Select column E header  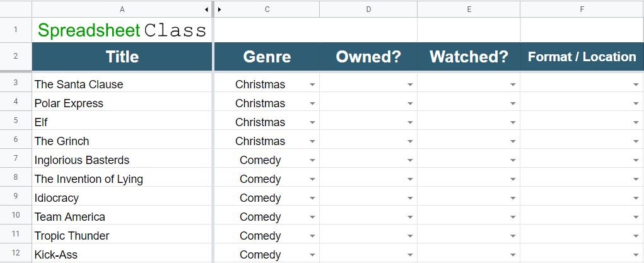pyautogui.click(x=469, y=9)
